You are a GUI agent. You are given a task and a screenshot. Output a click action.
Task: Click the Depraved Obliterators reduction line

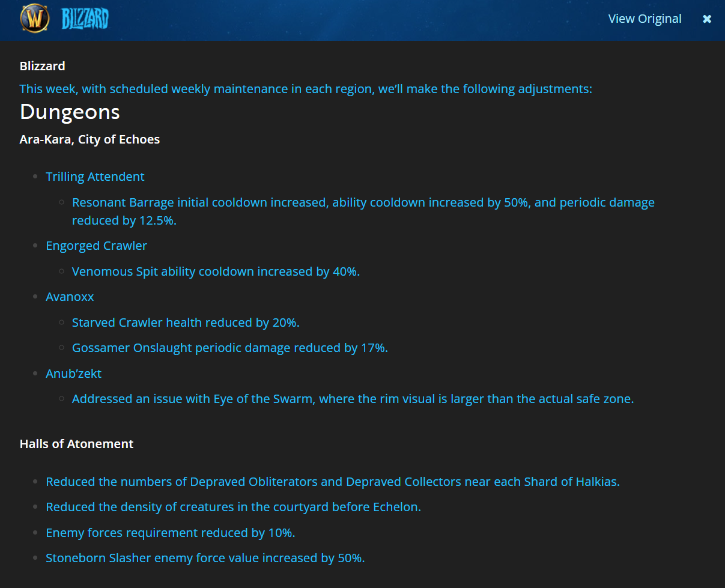[332, 482]
